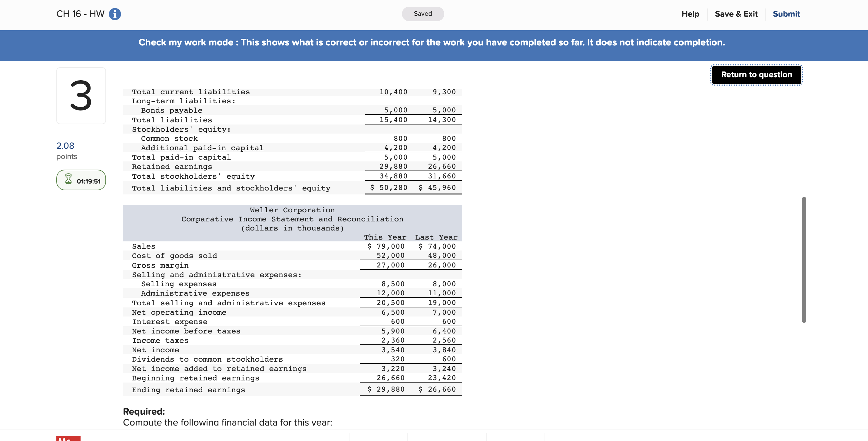Image resolution: width=868 pixels, height=441 pixels.
Task: Click the Saved status indicator
Action: click(422, 14)
